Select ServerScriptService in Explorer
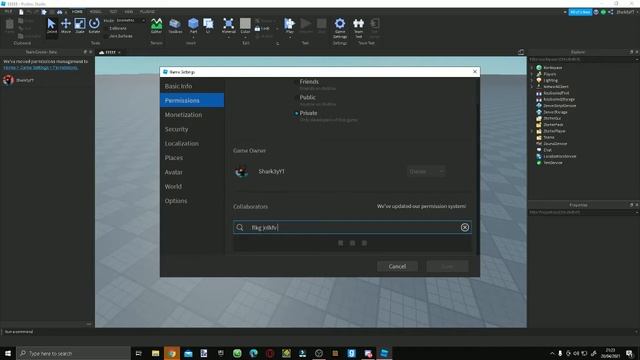 559,106
